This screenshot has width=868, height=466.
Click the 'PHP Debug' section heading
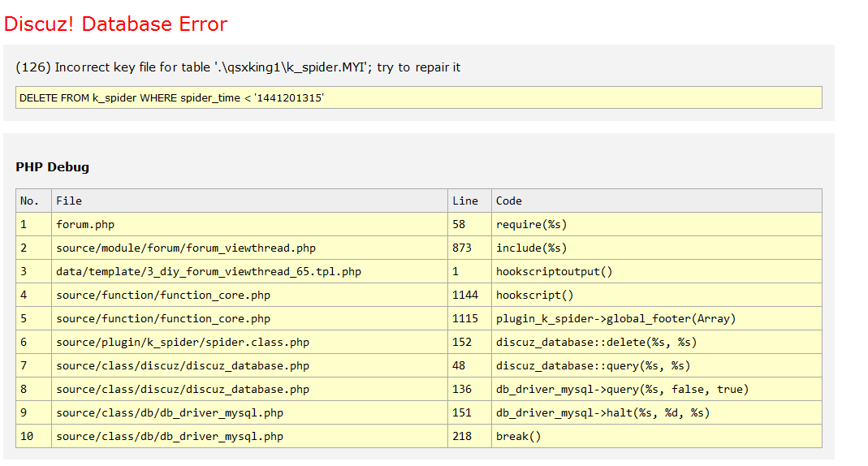click(52, 167)
